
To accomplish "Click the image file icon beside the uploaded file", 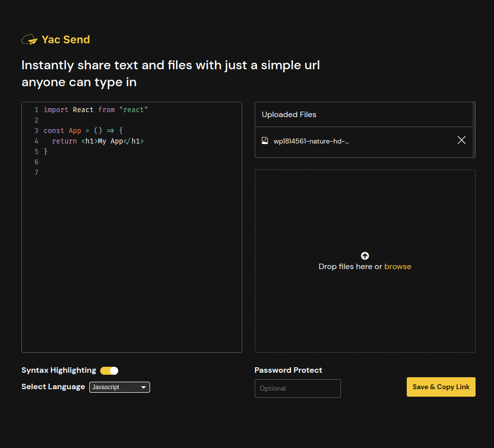I will (x=265, y=141).
